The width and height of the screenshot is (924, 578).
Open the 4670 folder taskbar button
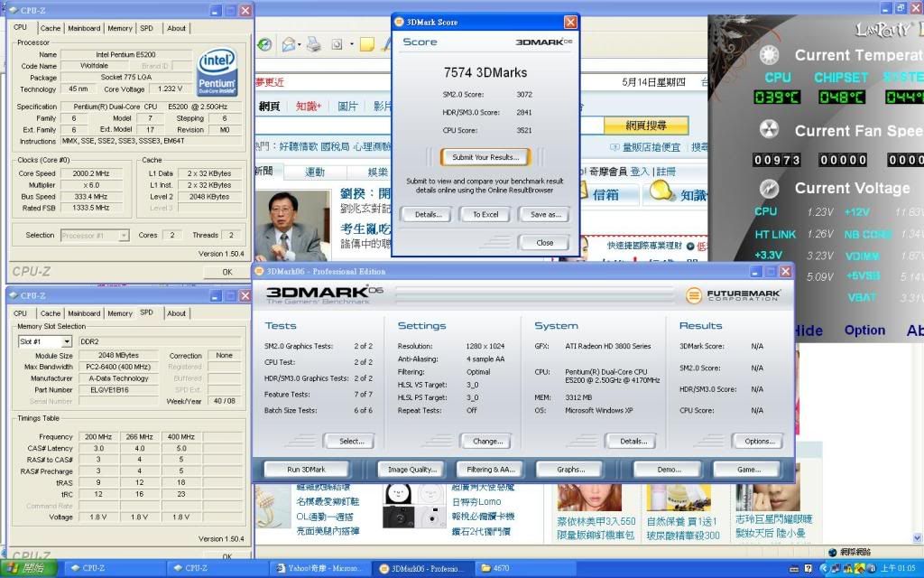coord(524,569)
